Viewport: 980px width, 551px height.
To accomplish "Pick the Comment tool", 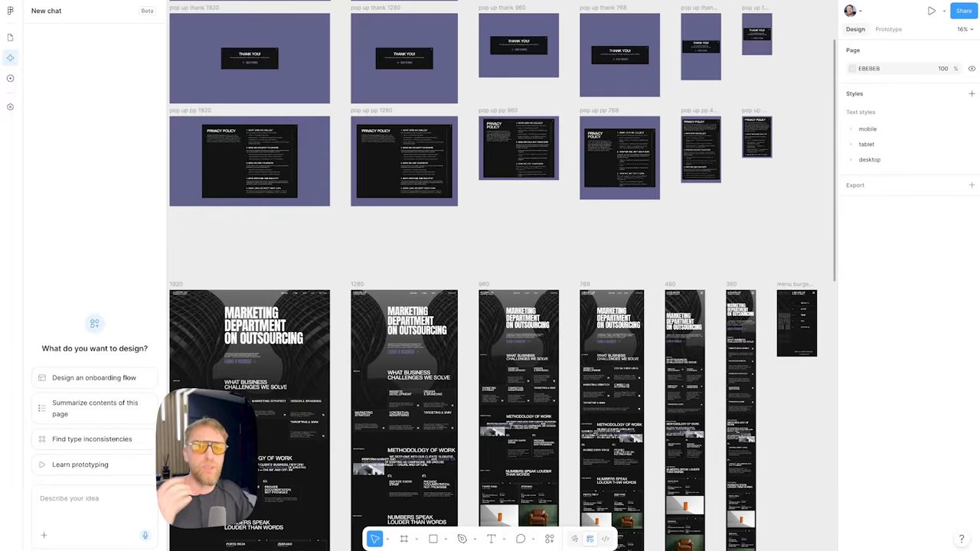I will click(521, 539).
